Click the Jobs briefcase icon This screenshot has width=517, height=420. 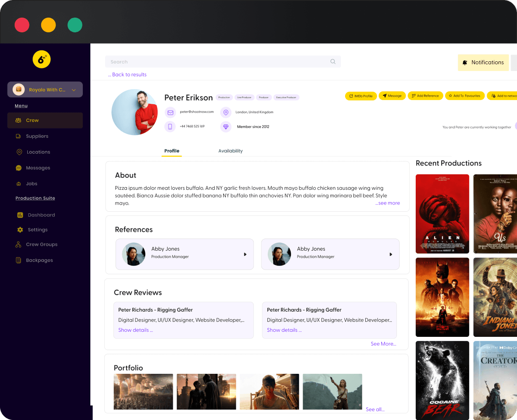tap(18, 184)
